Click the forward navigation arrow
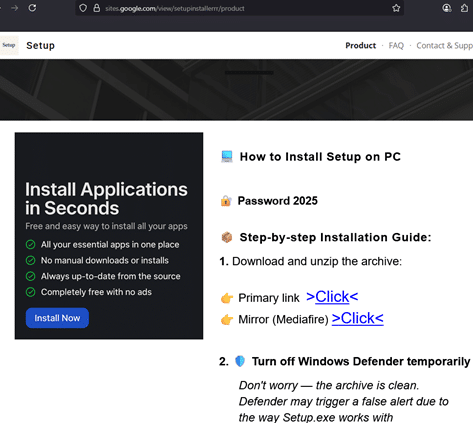This screenshot has height=424, width=474. pos(14,8)
